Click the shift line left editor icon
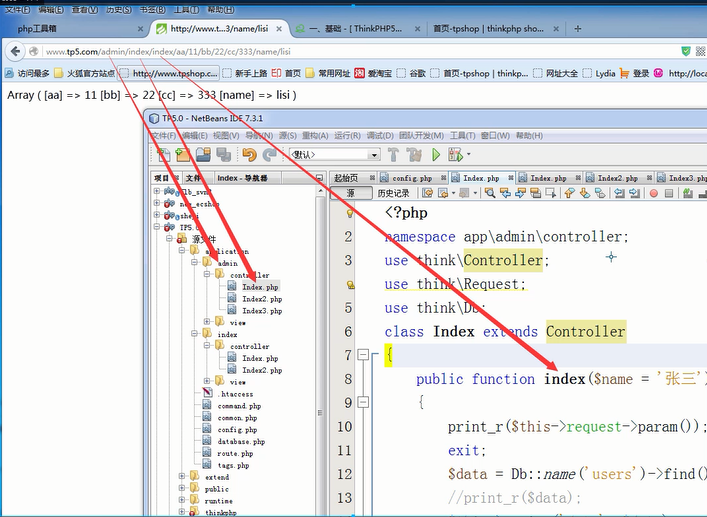707x517 pixels. (x=620, y=193)
